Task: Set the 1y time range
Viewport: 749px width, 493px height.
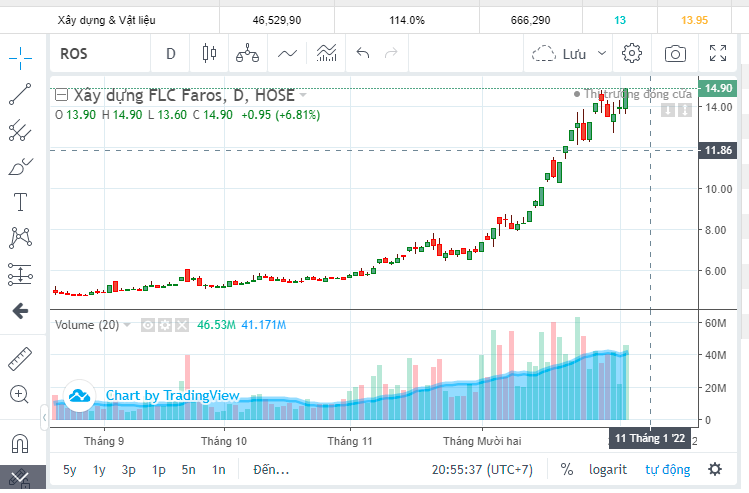Action: tap(99, 470)
